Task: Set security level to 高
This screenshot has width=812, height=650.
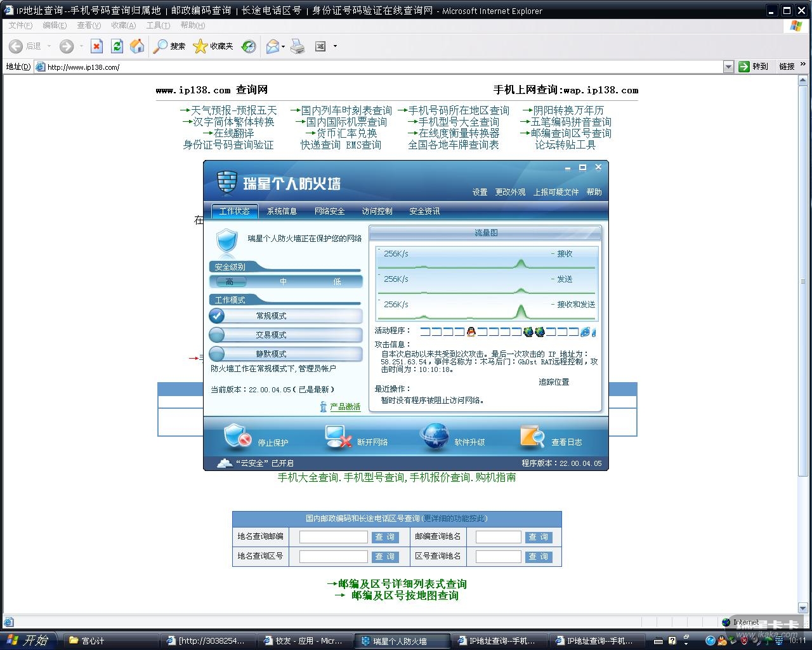Action: click(x=230, y=282)
